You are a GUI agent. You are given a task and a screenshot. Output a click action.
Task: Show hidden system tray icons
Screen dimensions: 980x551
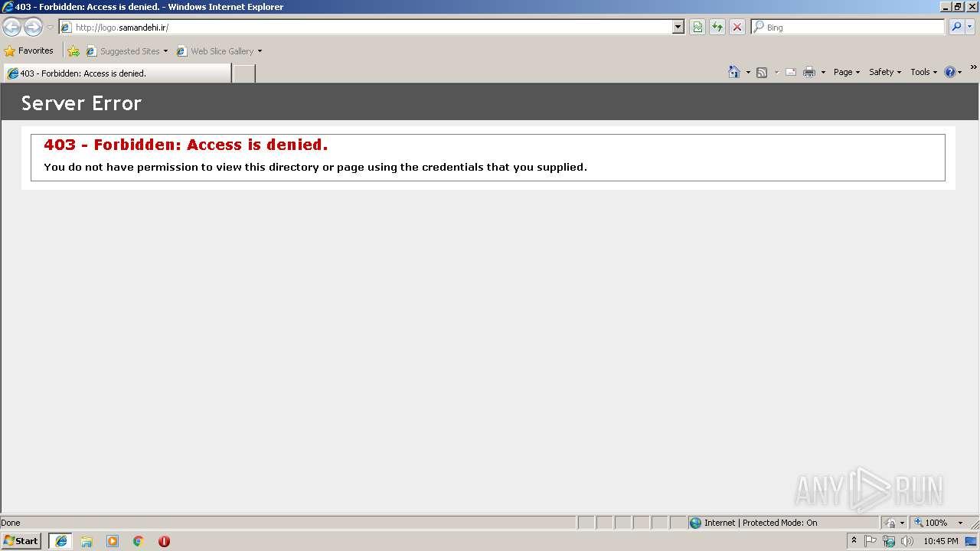[x=854, y=541]
